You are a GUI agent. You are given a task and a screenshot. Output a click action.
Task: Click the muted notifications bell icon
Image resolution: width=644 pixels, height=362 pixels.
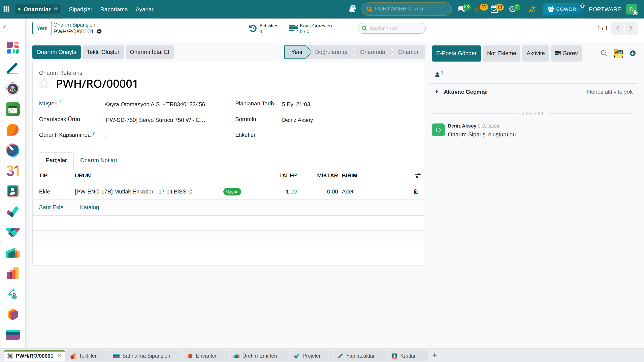[x=532, y=9]
